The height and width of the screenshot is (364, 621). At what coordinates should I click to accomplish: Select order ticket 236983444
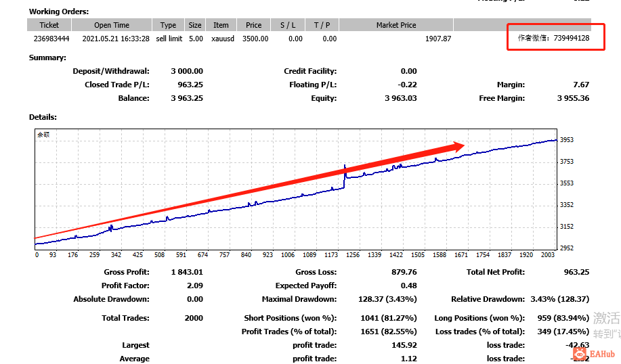point(51,39)
